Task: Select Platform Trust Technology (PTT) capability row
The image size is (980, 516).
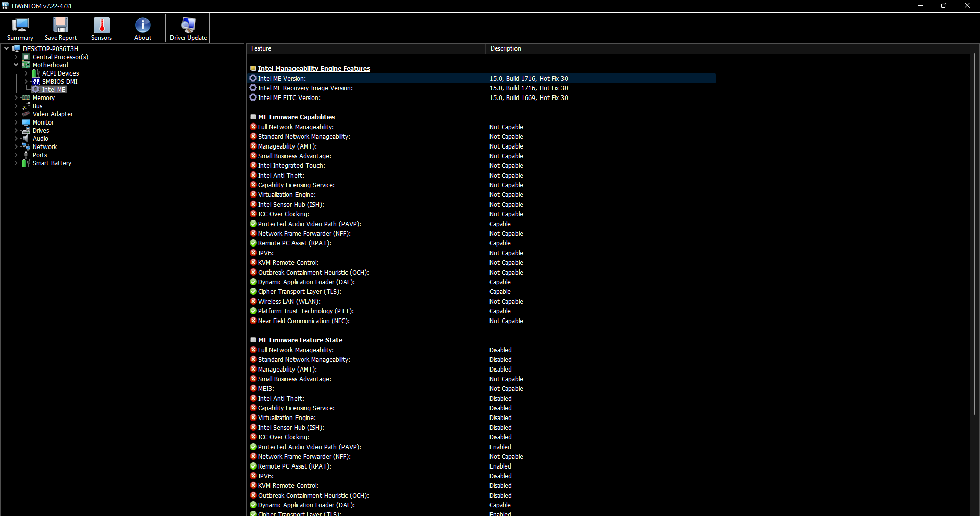Action: (482, 311)
